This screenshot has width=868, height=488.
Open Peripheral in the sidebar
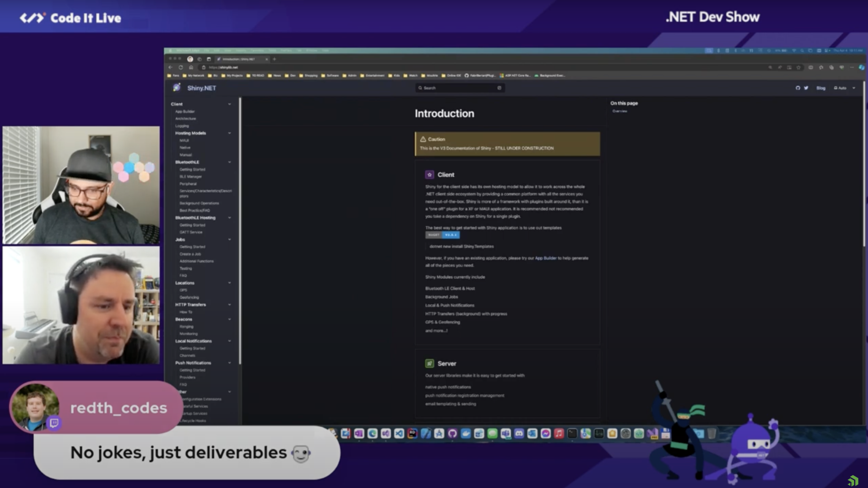(x=188, y=184)
